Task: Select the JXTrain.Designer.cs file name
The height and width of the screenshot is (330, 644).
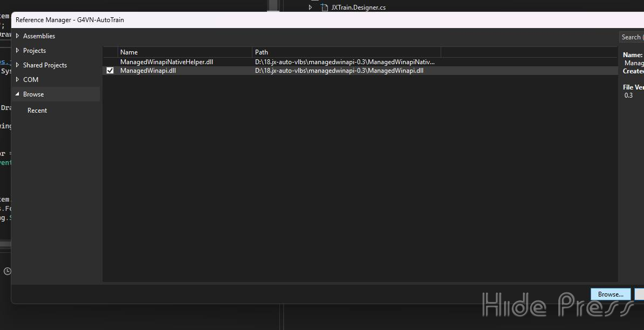Action: click(x=358, y=8)
